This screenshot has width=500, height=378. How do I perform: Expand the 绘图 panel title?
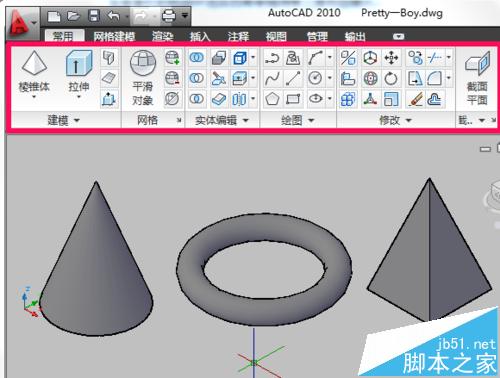point(298,120)
